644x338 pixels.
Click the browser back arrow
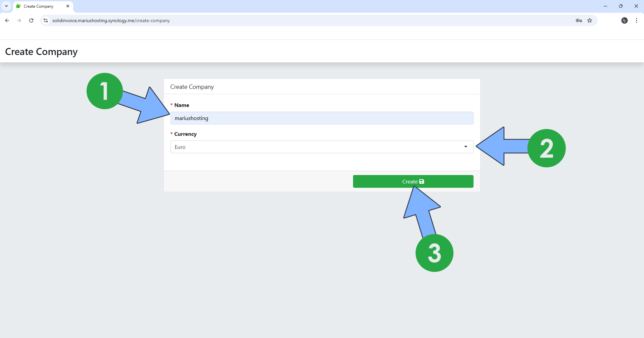(7, 20)
